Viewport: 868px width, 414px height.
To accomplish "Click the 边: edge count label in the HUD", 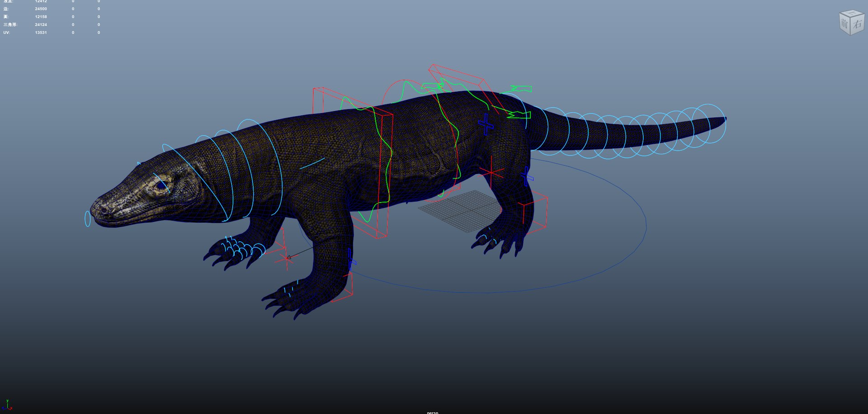I will coord(6,9).
